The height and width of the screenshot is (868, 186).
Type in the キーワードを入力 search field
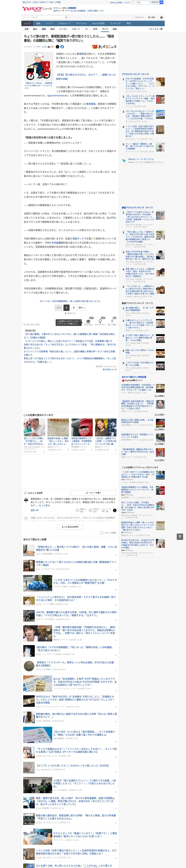44,18
